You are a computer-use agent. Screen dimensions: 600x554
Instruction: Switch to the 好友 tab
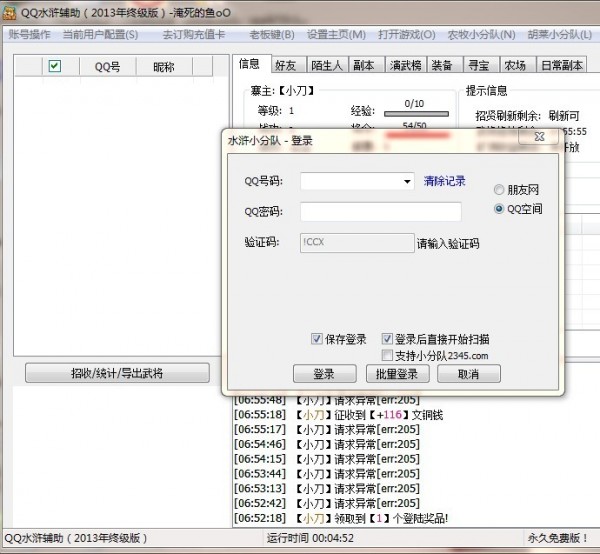tap(285, 65)
